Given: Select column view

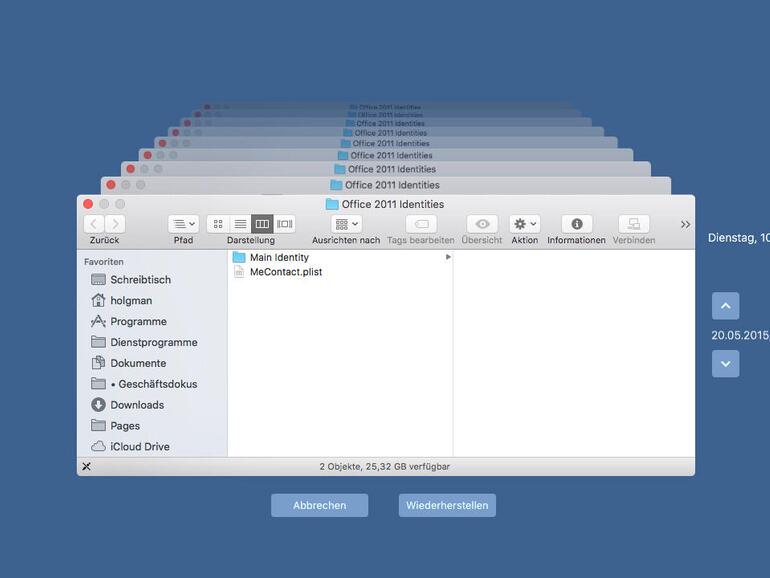Looking at the screenshot, I should [262, 224].
